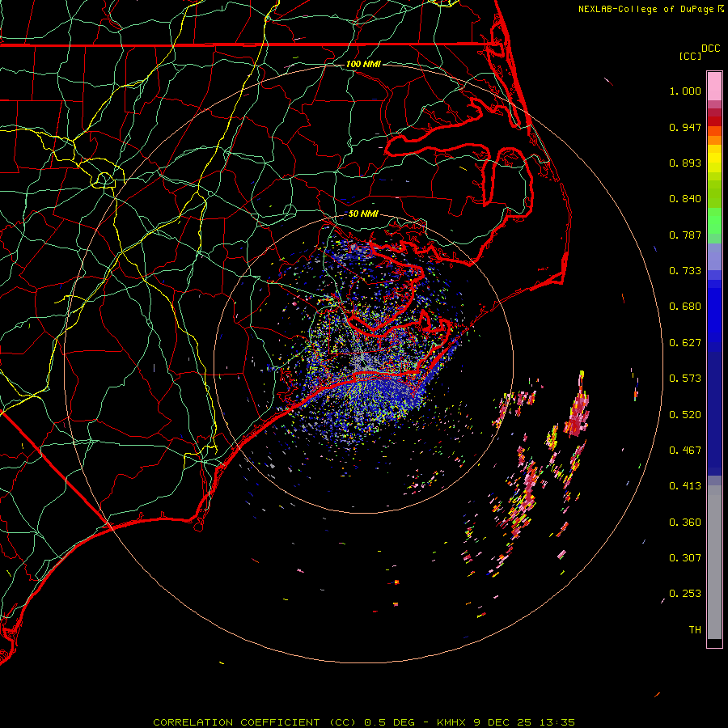Image resolution: width=728 pixels, height=728 pixels.
Task: Select the gray segment of the color bar
Action: pyautogui.click(x=714, y=562)
